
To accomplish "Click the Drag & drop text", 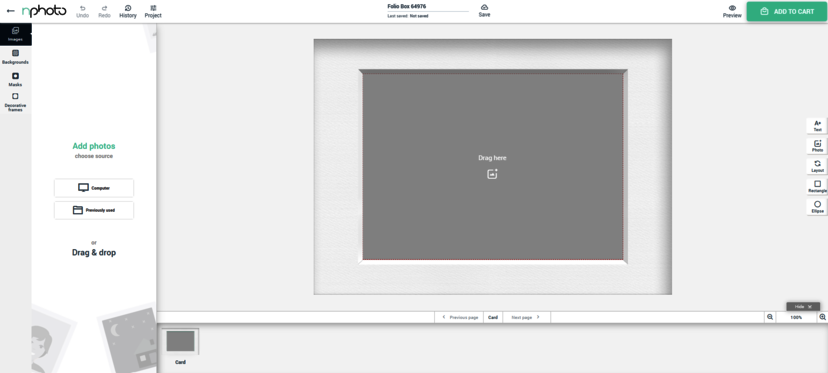I will tap(94, 253).
